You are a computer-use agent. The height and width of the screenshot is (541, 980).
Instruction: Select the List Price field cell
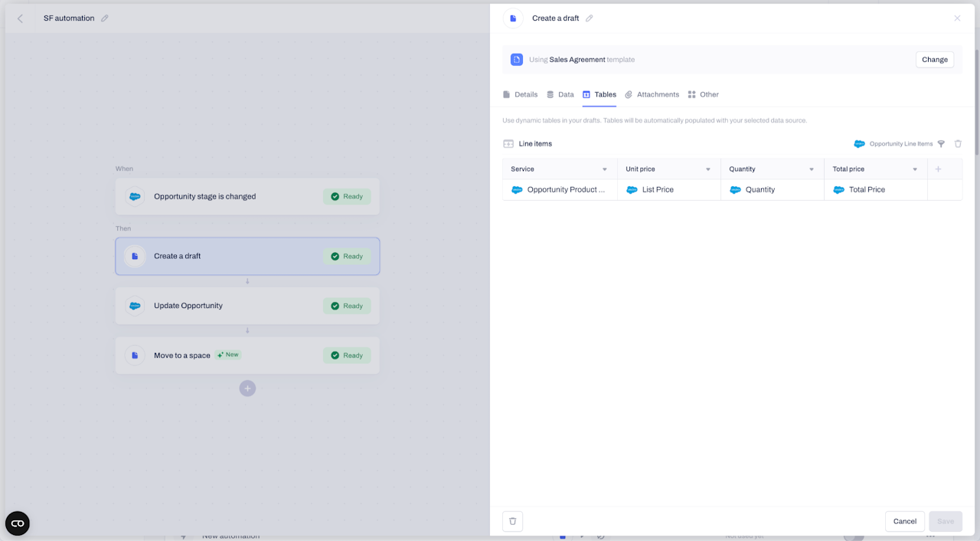click(669, 190)
